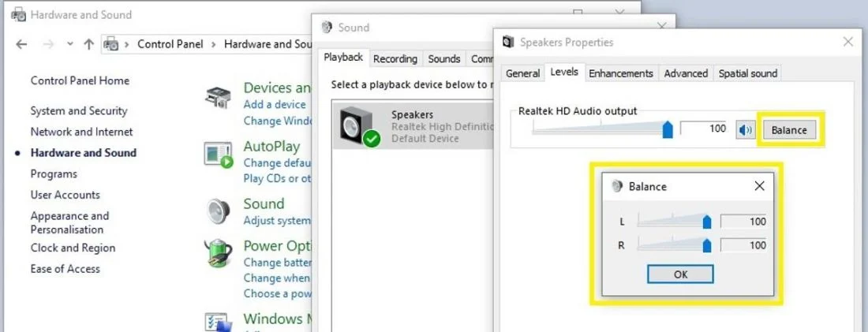Switch to the Levels tab
Image resolution: width=868 pixels, height=332 pixels.
(x=564, y=72)
